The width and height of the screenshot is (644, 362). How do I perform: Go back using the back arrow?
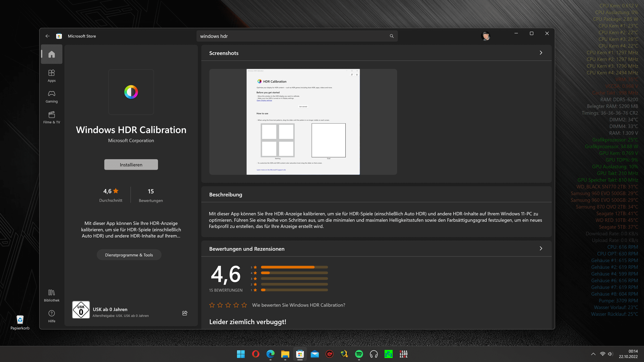point(47,36)
